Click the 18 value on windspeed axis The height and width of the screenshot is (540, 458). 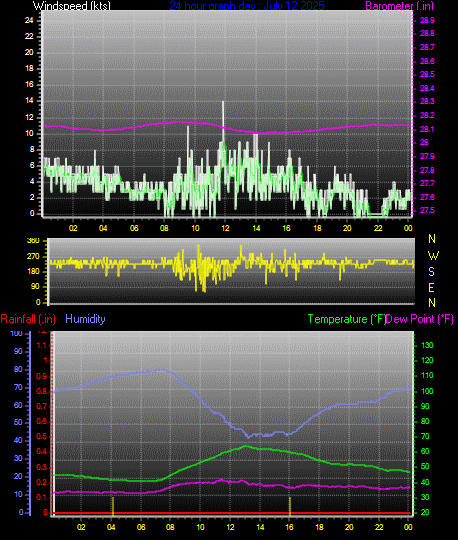29,69
